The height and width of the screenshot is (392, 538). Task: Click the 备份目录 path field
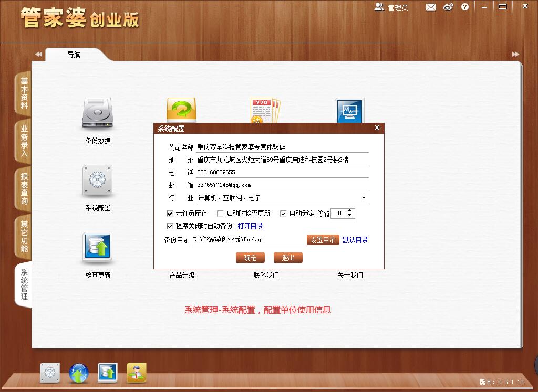(x=249, y=240)
